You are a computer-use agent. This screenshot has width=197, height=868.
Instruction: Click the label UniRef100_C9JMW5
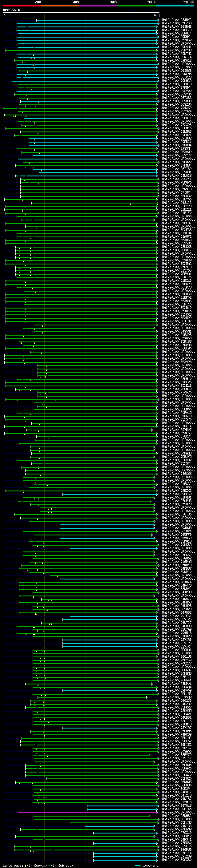point(177,528)
